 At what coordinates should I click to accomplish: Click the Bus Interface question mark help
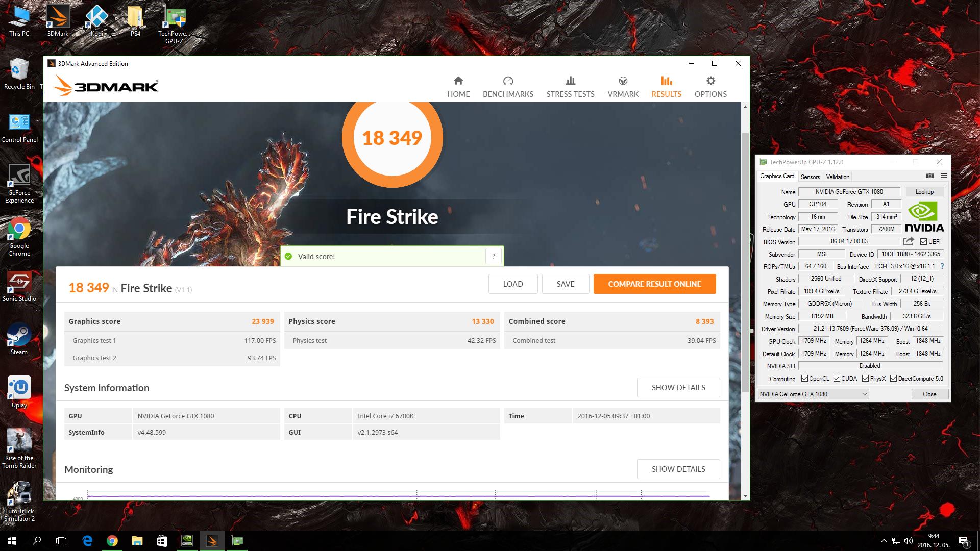[942, 266]
